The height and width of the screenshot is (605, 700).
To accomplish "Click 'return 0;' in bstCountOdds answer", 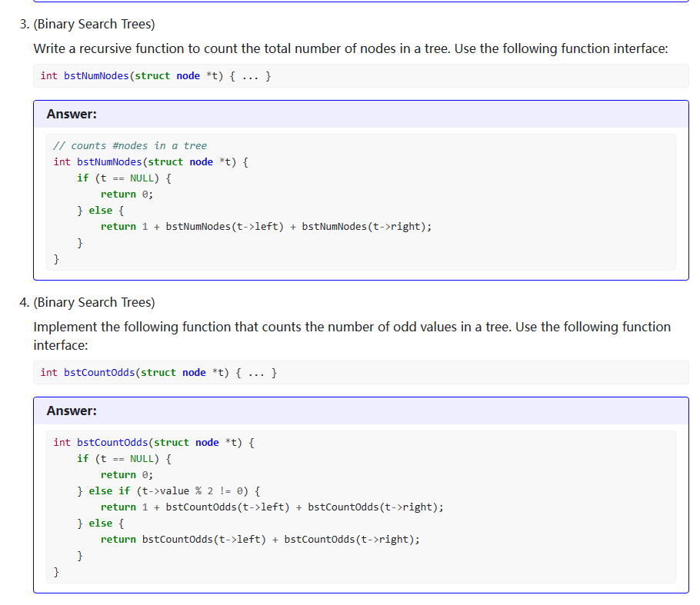I will tap(127, 475).
